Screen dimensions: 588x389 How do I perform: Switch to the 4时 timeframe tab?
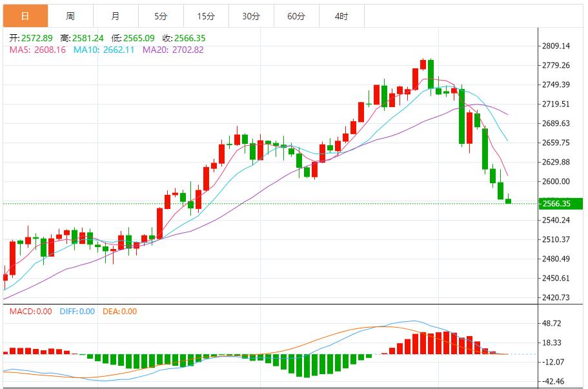click(x=341, y=16)
